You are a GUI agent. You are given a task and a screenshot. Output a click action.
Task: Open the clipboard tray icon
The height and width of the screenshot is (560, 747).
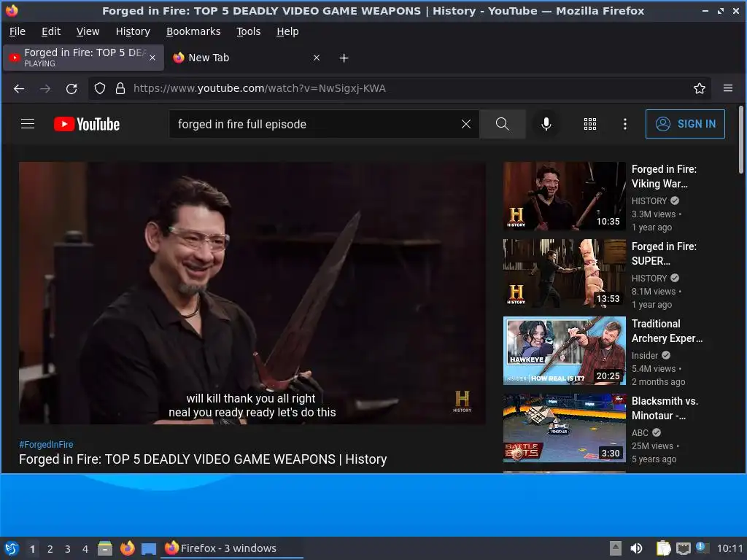(x=663, y=548)
